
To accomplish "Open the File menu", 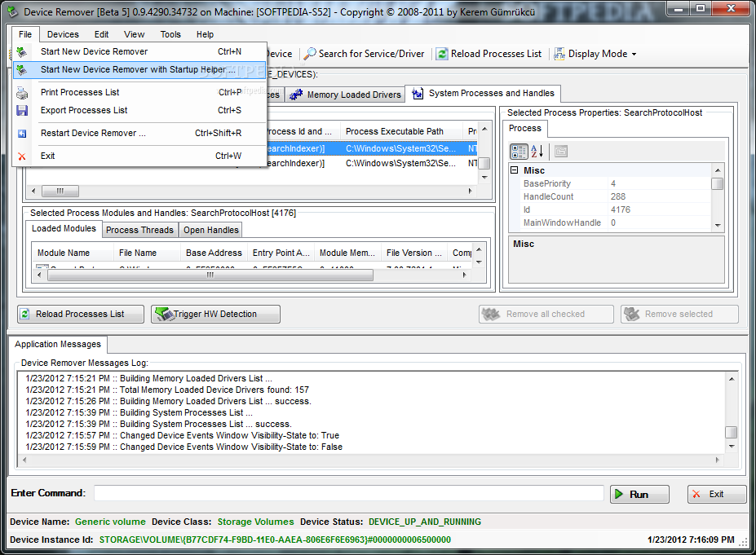I will [x=25, y=34].
